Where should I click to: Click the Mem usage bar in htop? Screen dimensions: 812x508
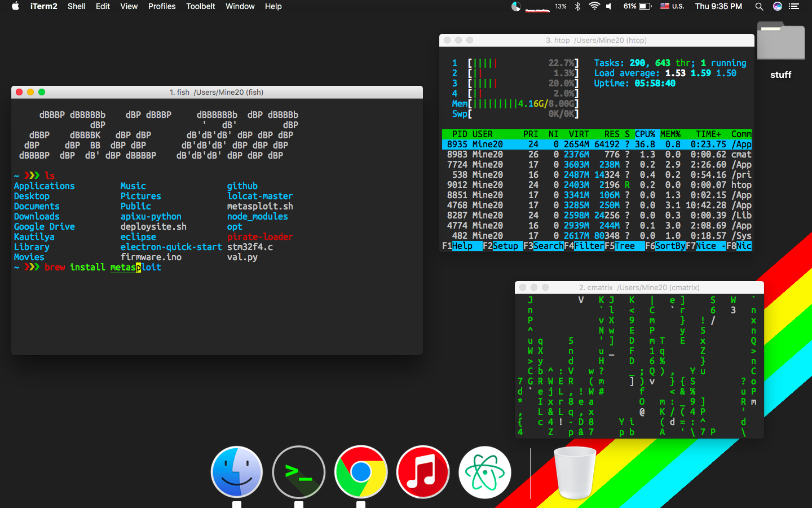[515, 104]
